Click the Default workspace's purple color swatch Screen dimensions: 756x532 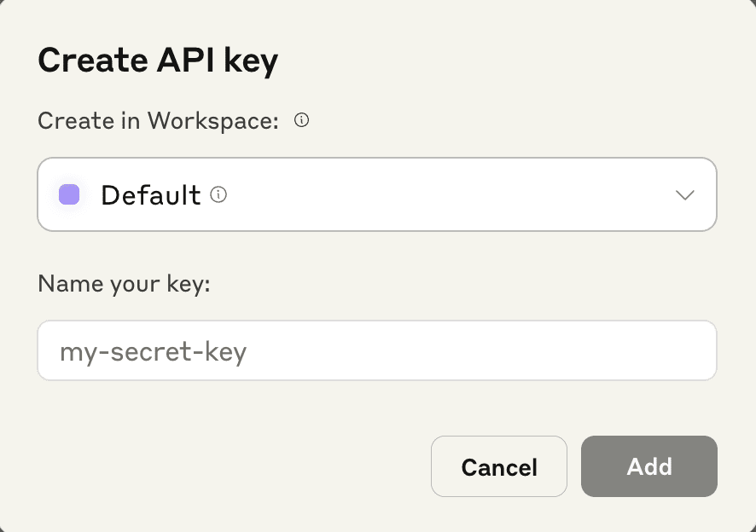(69, 194)
